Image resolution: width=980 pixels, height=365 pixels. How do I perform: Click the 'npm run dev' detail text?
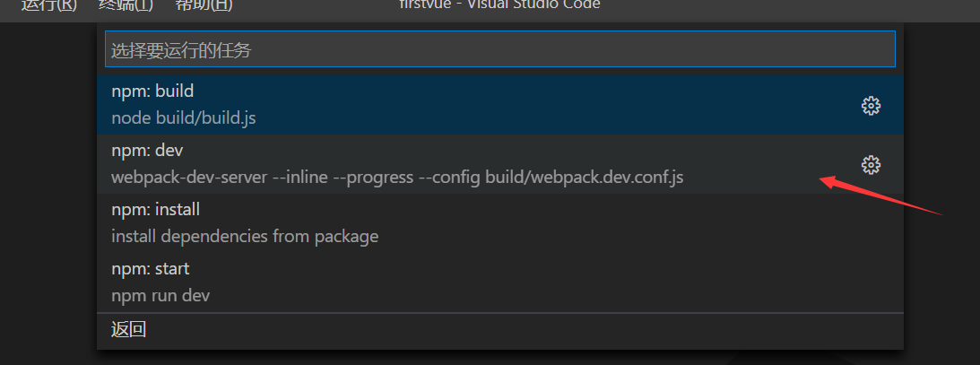tap(160, 296)
